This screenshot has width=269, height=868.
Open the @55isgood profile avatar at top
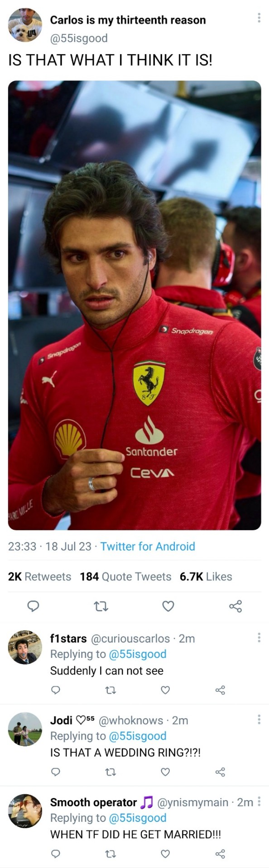coord(25,25)
